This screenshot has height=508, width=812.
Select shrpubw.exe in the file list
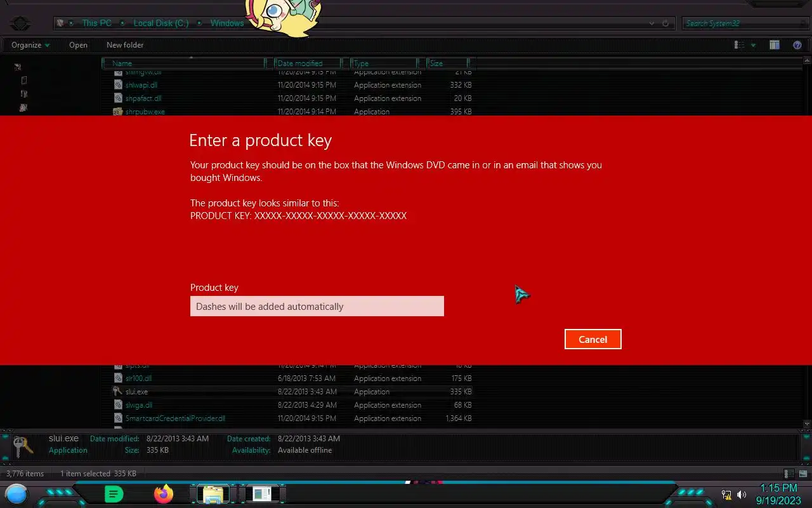(145, 112)
